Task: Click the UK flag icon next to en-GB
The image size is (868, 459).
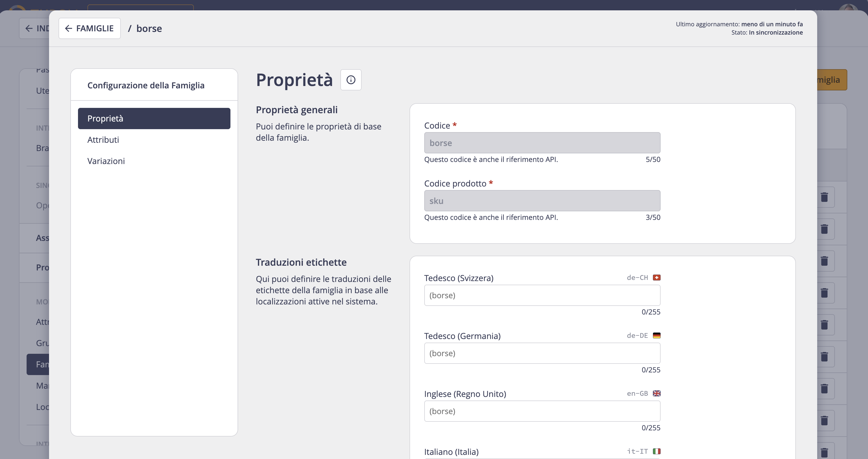Action: pyautogui.click(x=656, y=394)
